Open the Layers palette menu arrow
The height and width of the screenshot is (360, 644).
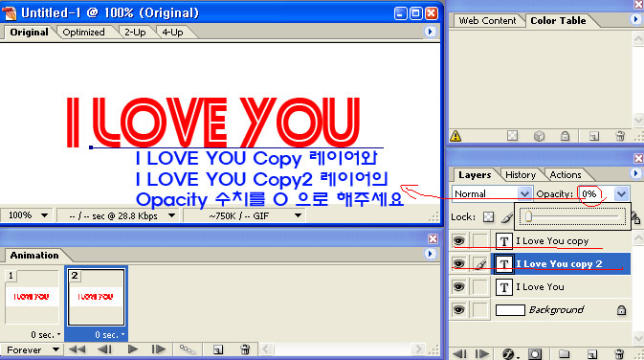click(635, 173)
